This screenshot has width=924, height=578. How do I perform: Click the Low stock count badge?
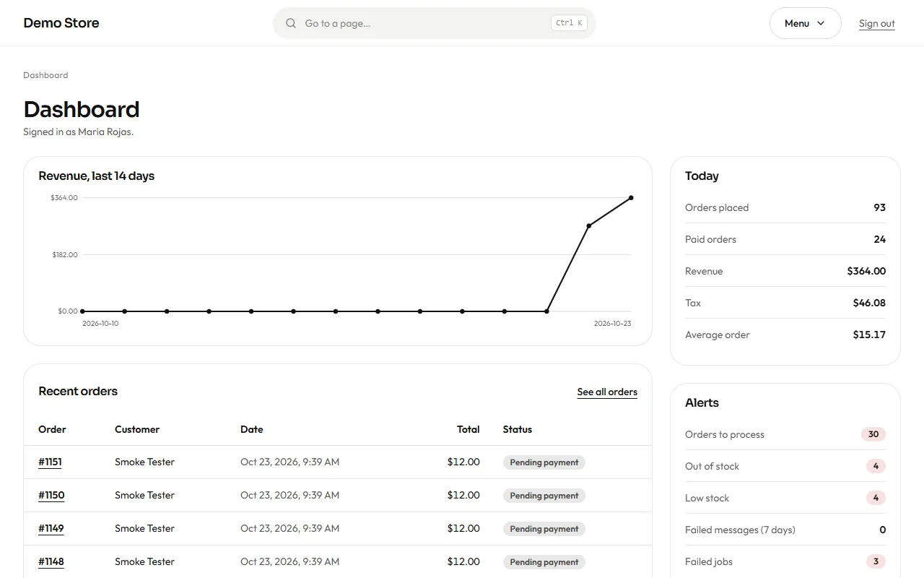pyautogui.click(x=876, y=498)
